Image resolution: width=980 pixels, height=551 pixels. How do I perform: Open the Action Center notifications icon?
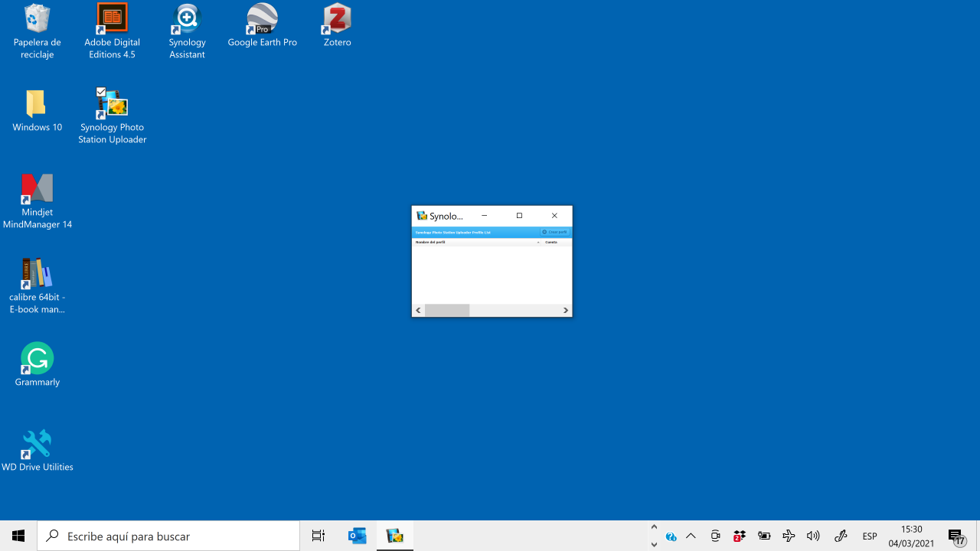pyautogui.click(x=955, y=536)
